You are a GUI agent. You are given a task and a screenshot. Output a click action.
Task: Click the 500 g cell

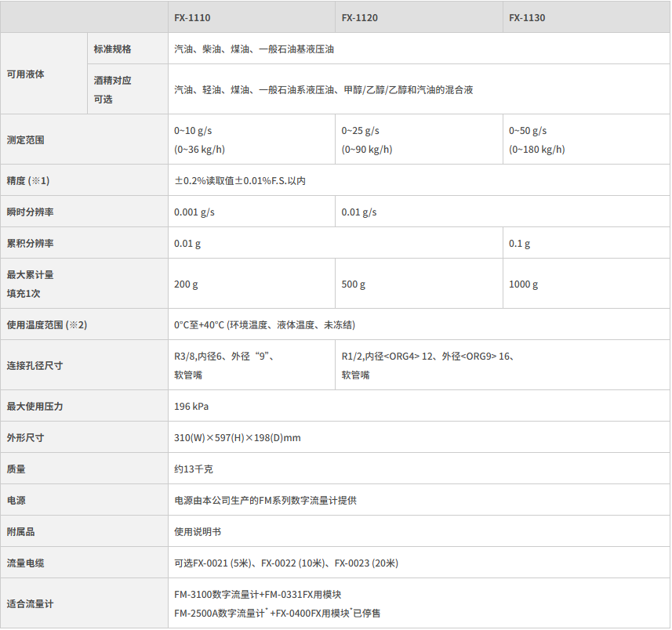419,284
